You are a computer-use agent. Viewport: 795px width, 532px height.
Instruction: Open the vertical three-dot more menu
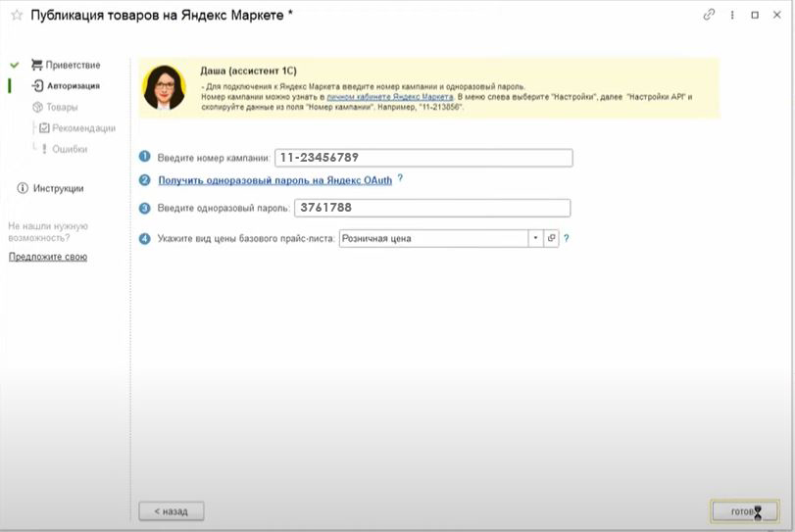(x=732, y=16)
